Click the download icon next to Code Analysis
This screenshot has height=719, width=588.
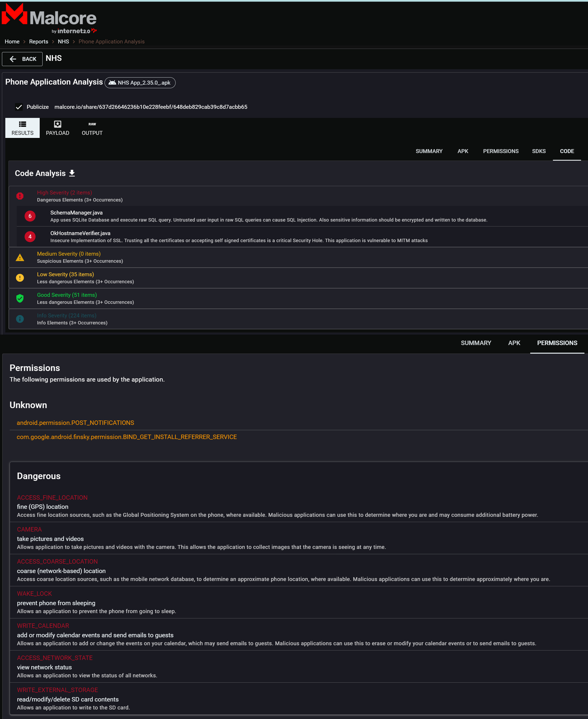pyautogui.click(x=72, y=173)
